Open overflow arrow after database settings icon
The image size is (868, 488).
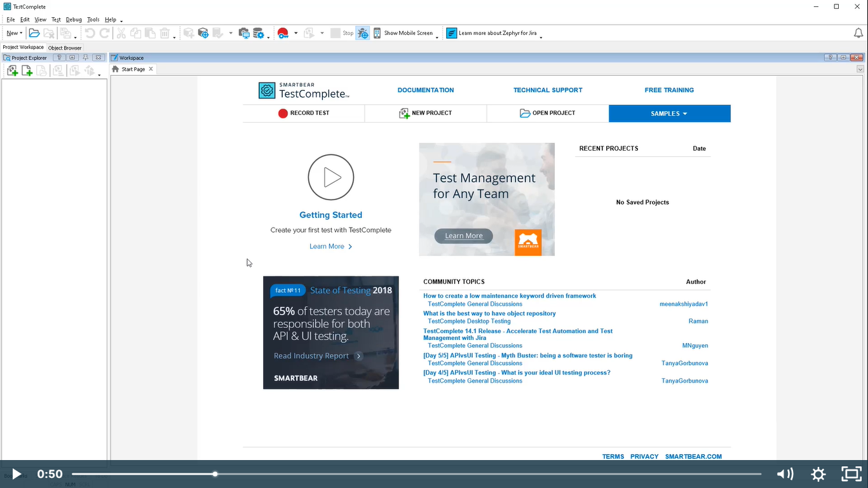pyautogui.click(x=268, y=37)
